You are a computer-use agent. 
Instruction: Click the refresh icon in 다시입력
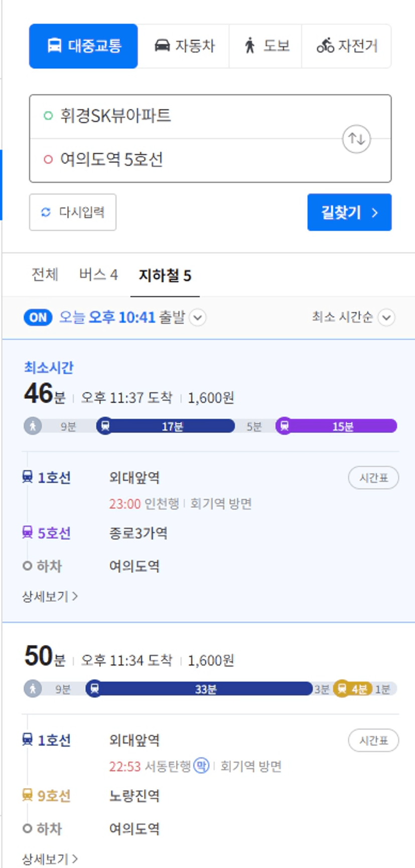(x=46, y=212)
